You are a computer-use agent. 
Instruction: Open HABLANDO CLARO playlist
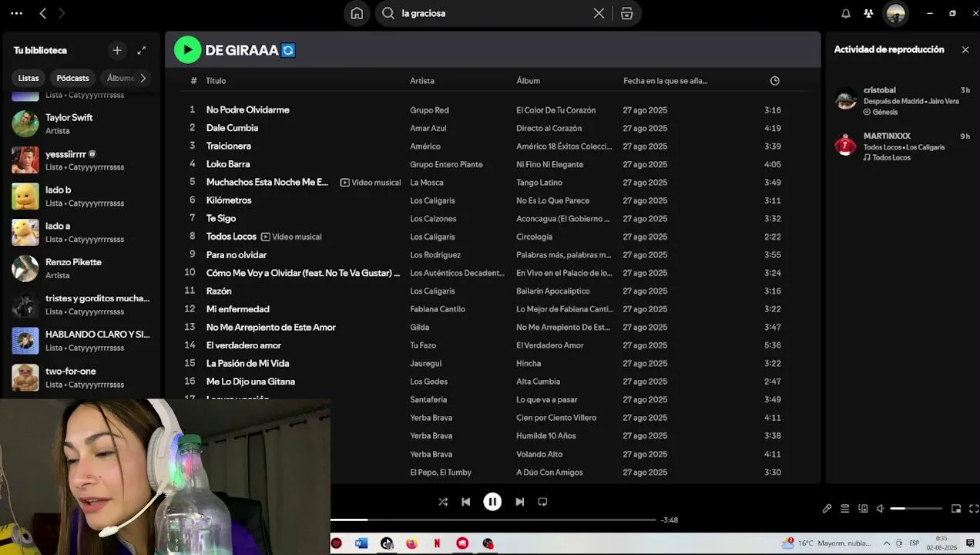tap(82, 341)
